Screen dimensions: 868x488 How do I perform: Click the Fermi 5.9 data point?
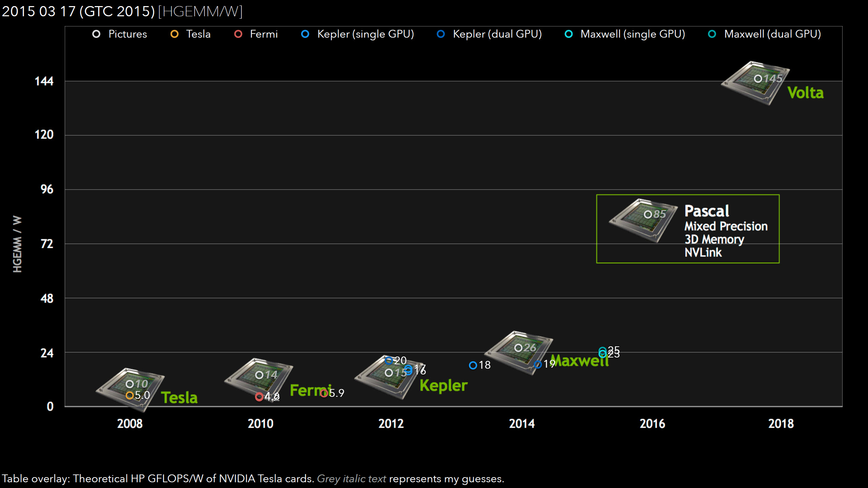coord(324,393)
